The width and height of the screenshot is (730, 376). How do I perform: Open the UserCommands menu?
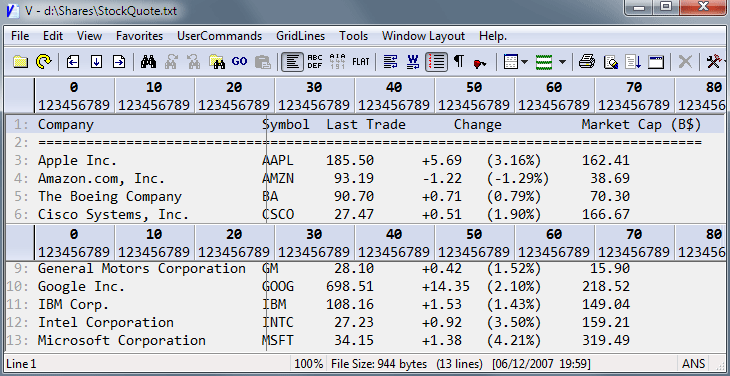point(220,36)
